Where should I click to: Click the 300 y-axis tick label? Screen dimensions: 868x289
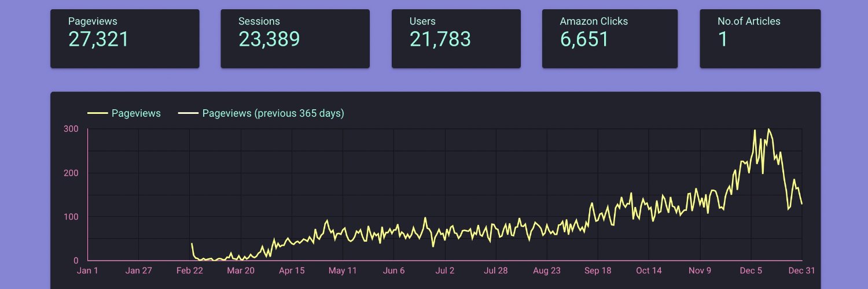coord(71,128)
